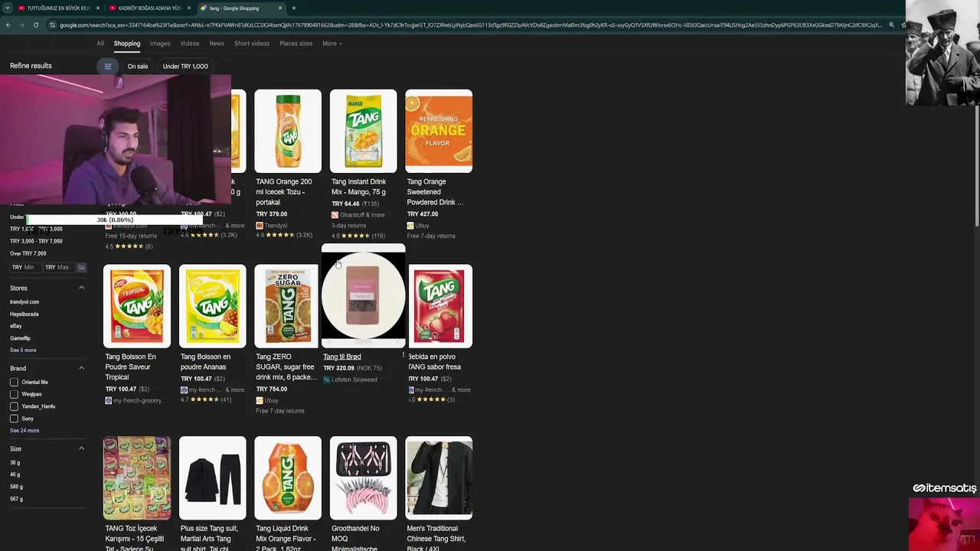Screen dimensions: 980x551
Task: Check the Yandan_Hanfu brand checkbox
Action: (14, 406)
